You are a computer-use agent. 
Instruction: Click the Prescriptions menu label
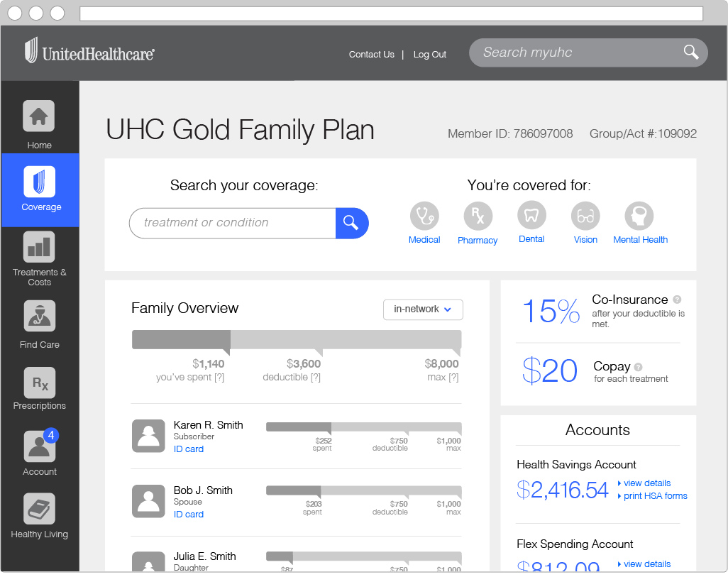40,406
